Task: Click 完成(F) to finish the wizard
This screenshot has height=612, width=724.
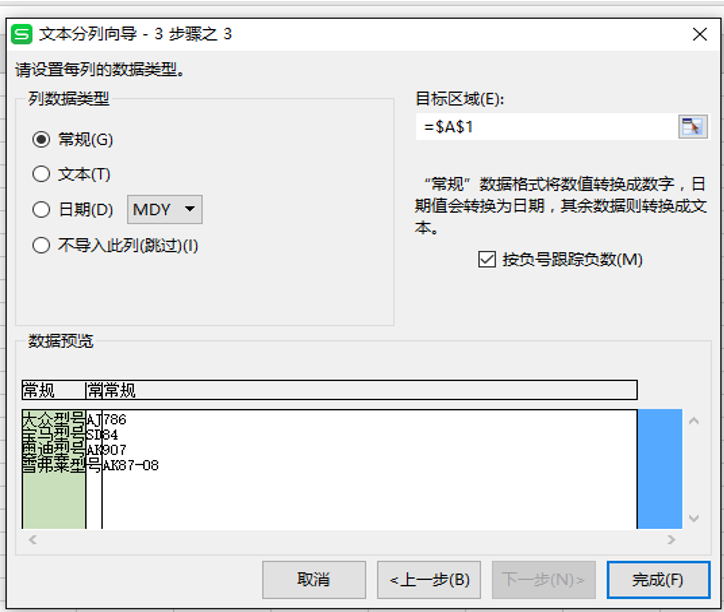Action: click(658, 580)
